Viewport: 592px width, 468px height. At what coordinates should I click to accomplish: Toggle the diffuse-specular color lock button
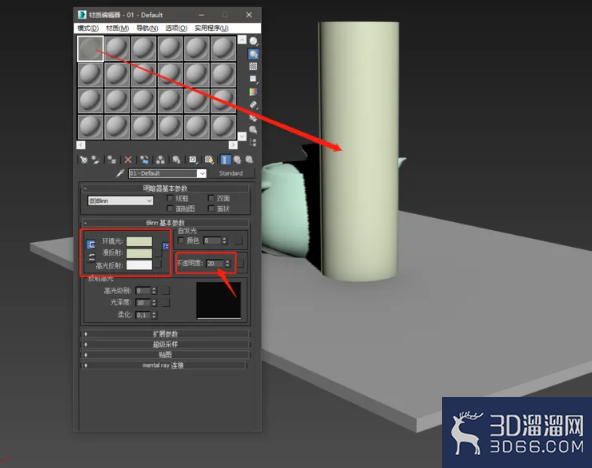click(91, 258)
